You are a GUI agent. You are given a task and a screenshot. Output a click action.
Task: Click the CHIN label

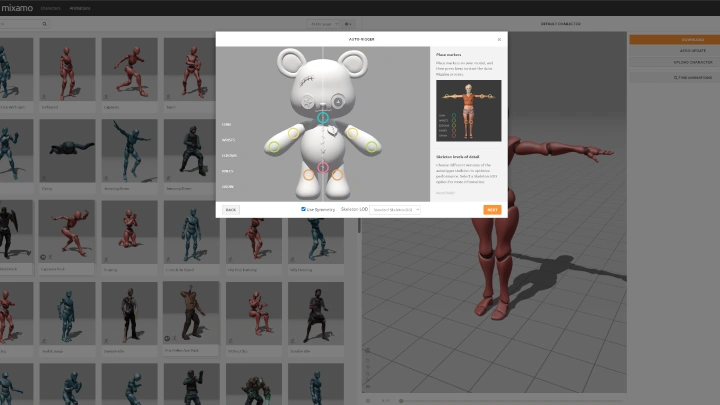tap(226, 124)
